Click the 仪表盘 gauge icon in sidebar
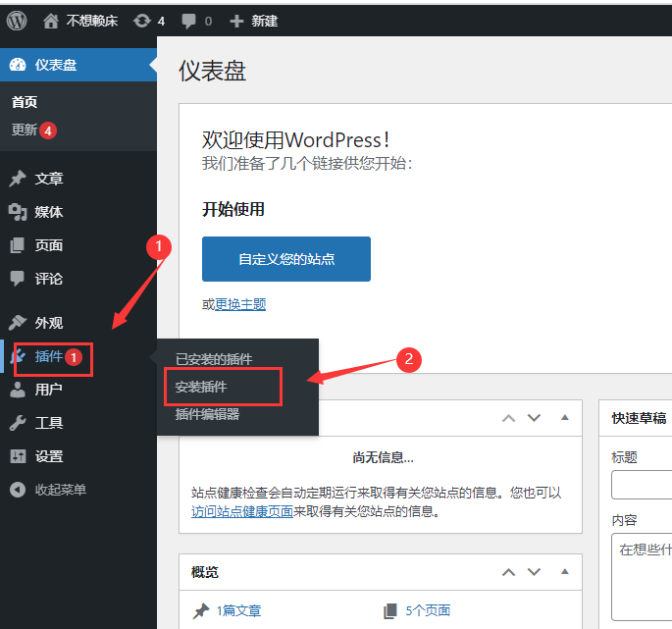Viewport: 672px width, 629px height. (x=18, y=65)
